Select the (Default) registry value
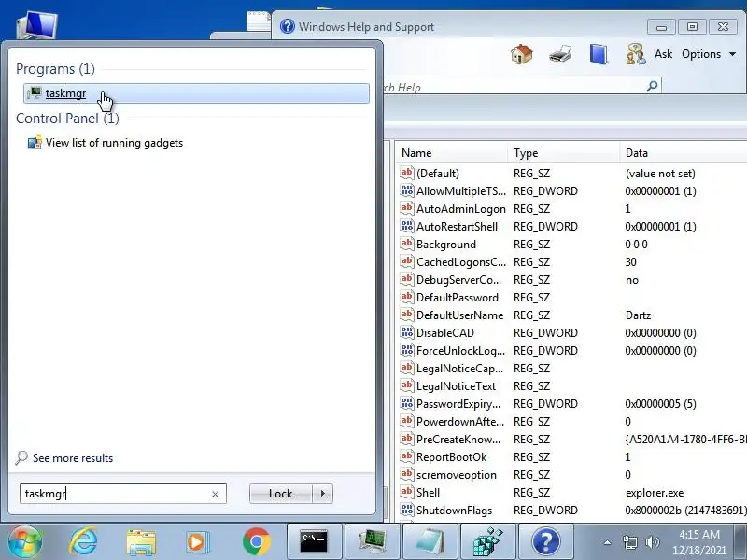The width and height of the screenshot is (747, 560). tap(437, 174)
